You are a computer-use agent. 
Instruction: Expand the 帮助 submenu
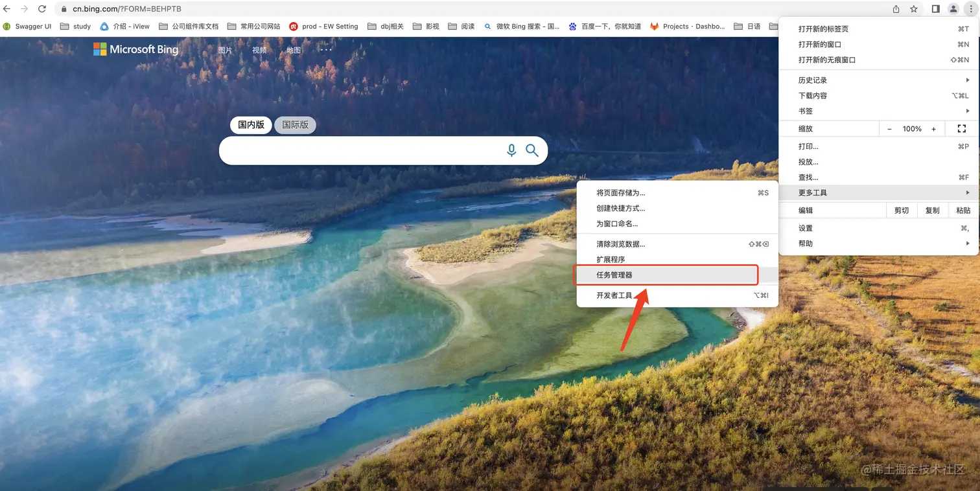click(805, 243)
